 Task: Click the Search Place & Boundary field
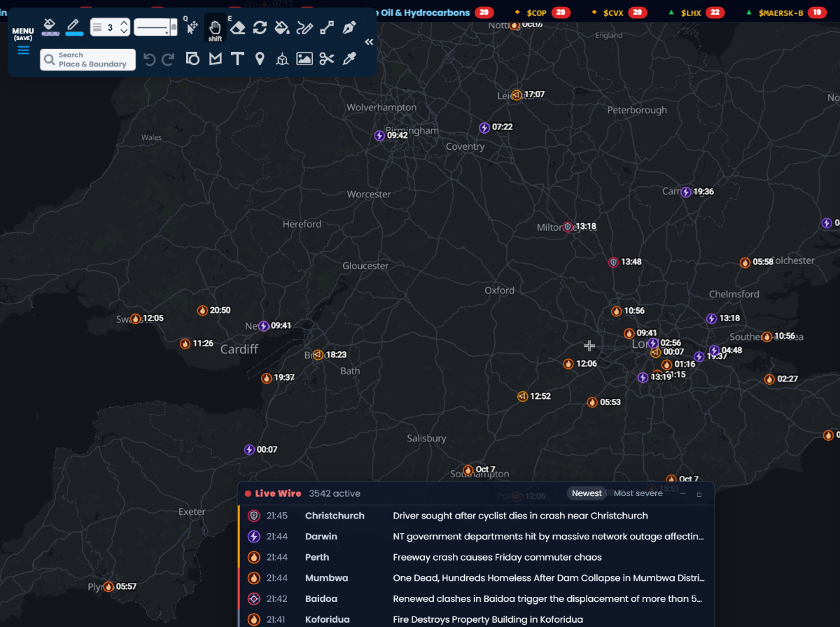tap(88, 59)
